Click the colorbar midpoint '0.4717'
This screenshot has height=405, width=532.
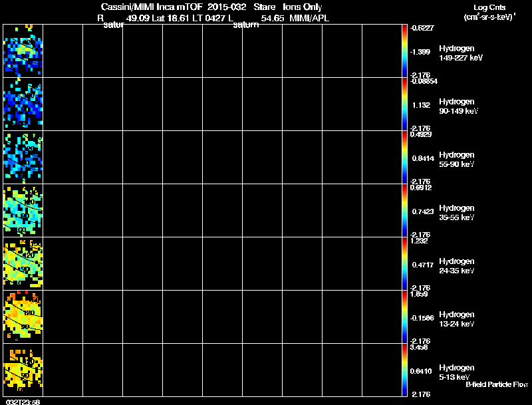(423, 265)
